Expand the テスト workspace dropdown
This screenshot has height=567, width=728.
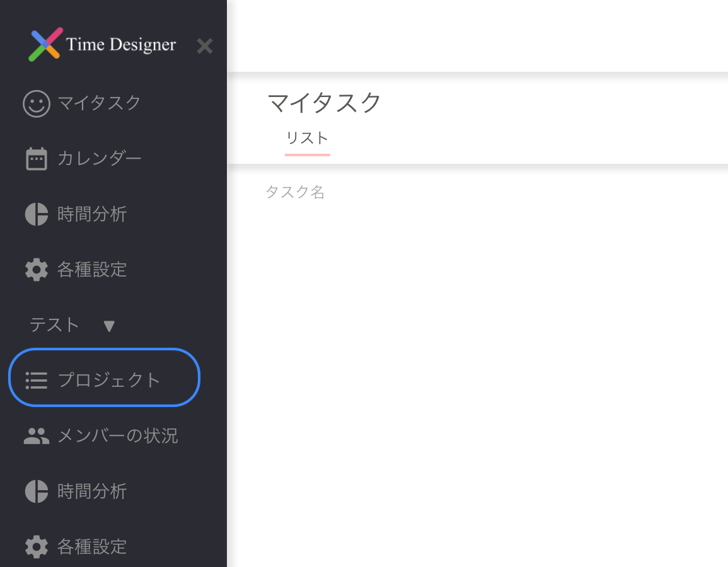point(108,326)
